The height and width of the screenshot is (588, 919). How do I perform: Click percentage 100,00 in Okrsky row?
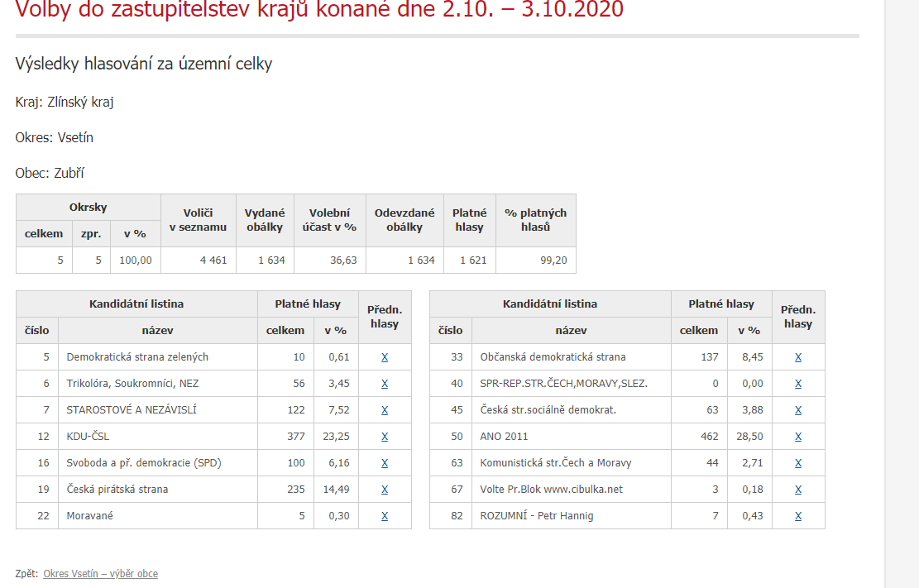coord(136,261)
